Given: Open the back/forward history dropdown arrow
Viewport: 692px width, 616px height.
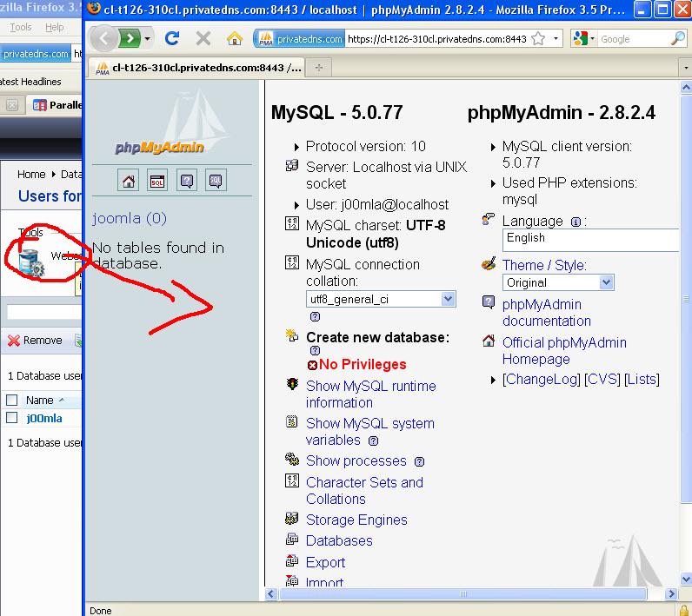Looking at the screenshot, I should coord(148,39).
